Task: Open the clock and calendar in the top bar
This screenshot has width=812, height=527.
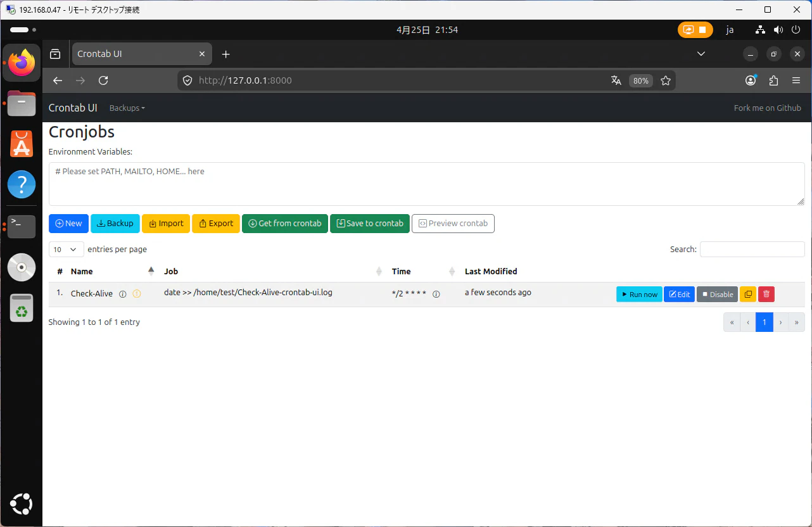Action: click(x=427, y=30)
